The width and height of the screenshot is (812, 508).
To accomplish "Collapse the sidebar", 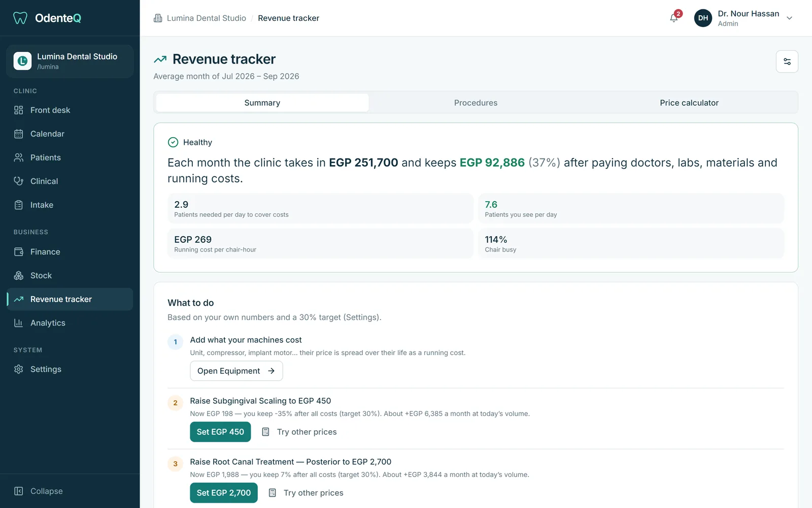I will coord(70,491).
